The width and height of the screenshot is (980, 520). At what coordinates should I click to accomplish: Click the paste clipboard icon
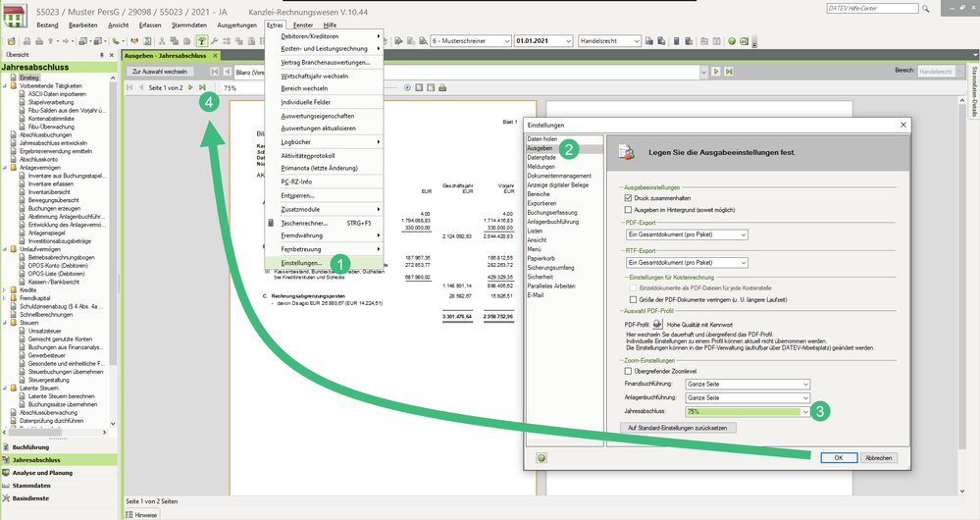coord(186,41)
